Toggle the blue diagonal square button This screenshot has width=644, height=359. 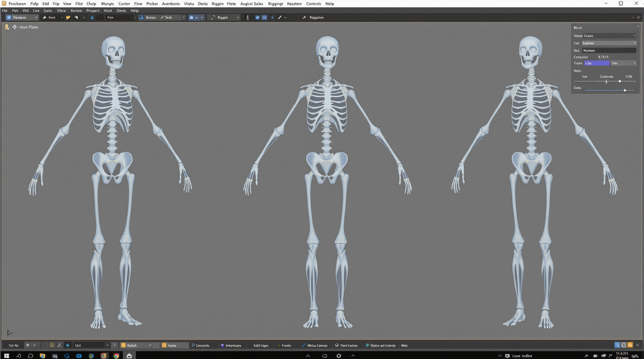pyautogui.click(x=257, y=18)
